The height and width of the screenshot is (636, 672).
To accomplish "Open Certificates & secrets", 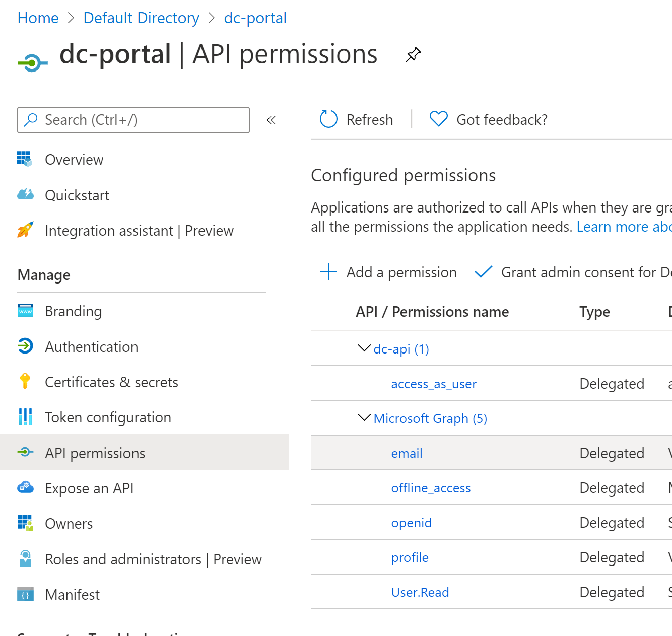I will pyautogui.click(x=111, y=382).
